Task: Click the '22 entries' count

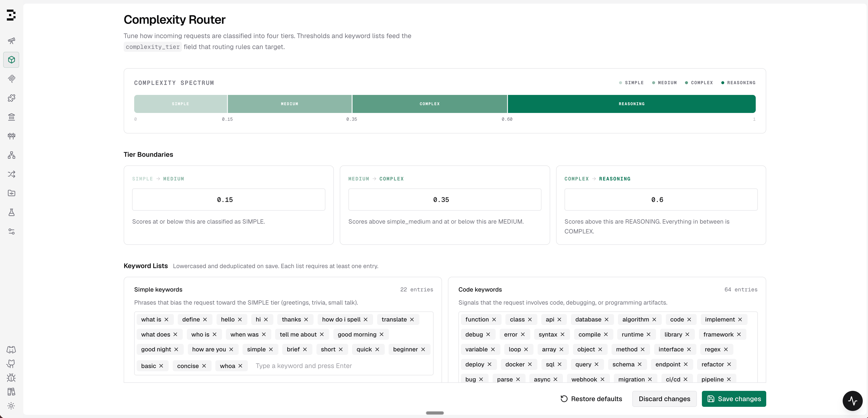Action: [x=416, y=290]
